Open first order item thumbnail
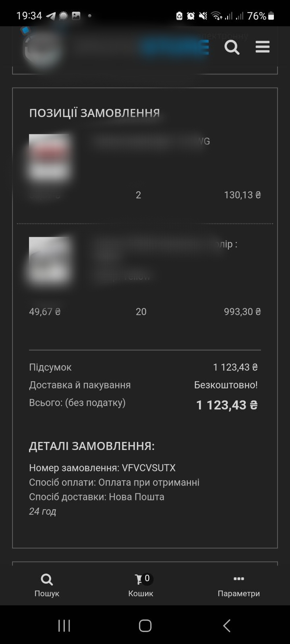 [49, 157]
